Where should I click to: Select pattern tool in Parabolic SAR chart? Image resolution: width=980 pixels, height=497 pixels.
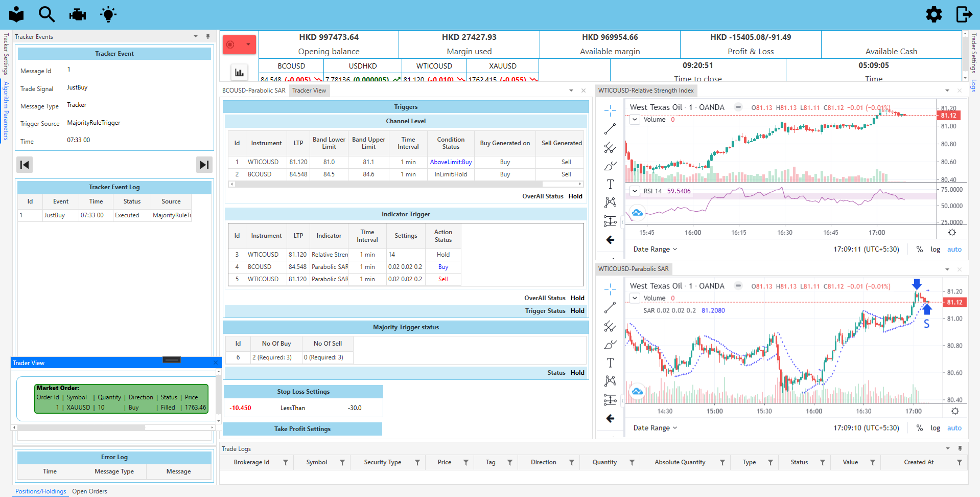[610, 381]
